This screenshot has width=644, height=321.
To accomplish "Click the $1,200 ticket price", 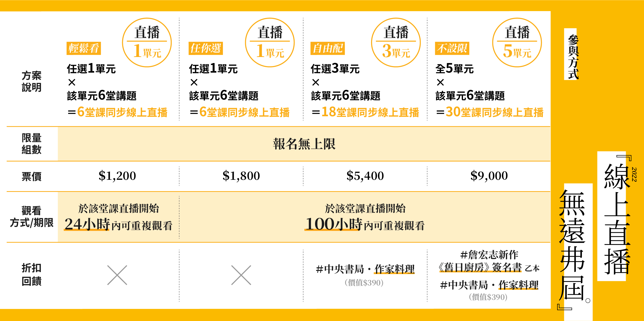I will pyautogui.click(x=117, y=176).
